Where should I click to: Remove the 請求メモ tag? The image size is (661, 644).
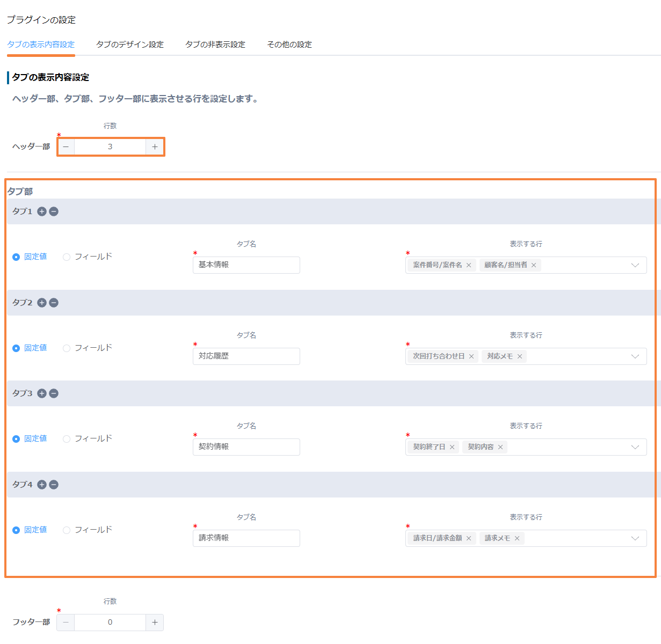[x=517, y=538]
